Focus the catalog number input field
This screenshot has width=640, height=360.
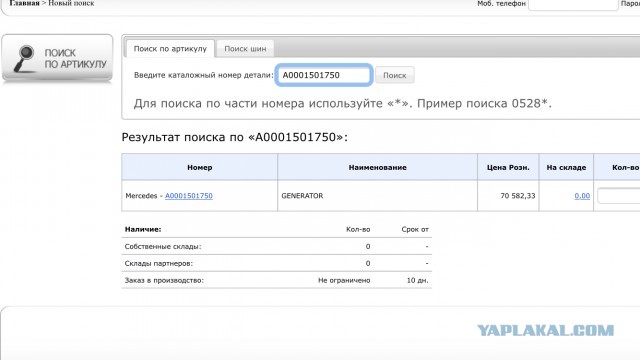pyautogui.click(x=324, y=75)
